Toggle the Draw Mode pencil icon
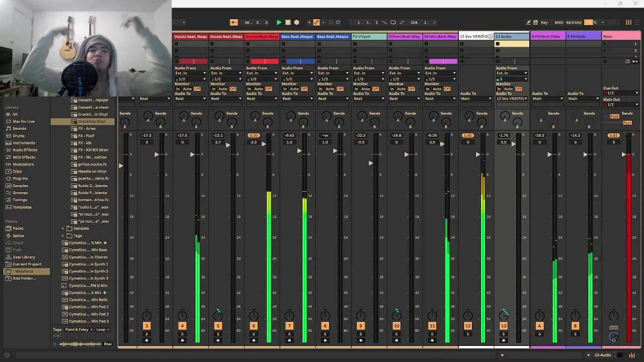 click(528, 22)
